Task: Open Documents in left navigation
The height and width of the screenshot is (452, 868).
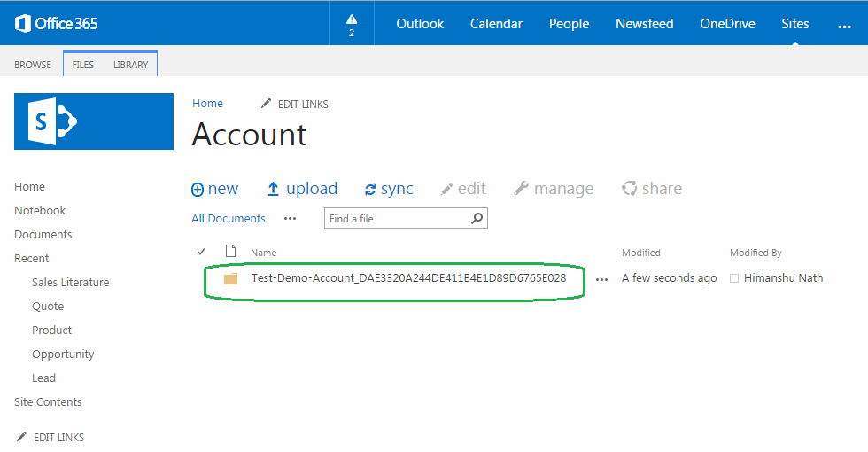Action: pyautogui.click(x=43, y=234)
